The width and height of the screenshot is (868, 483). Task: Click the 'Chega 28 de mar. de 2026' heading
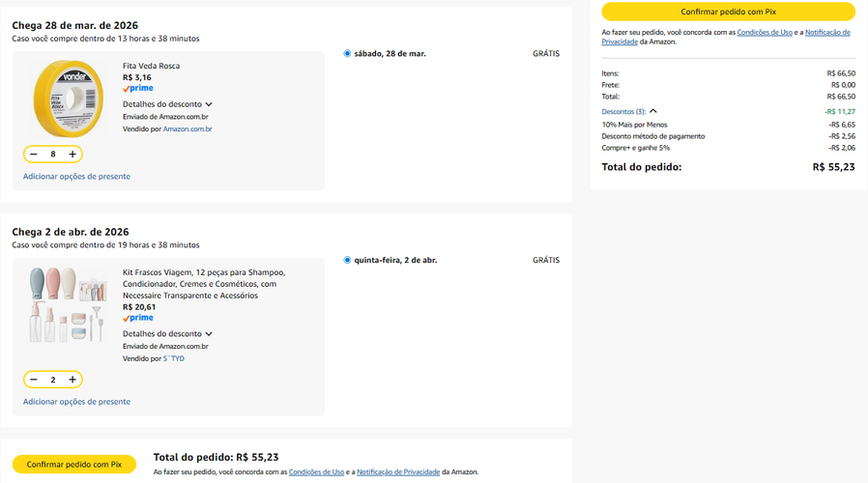point(74,25)
